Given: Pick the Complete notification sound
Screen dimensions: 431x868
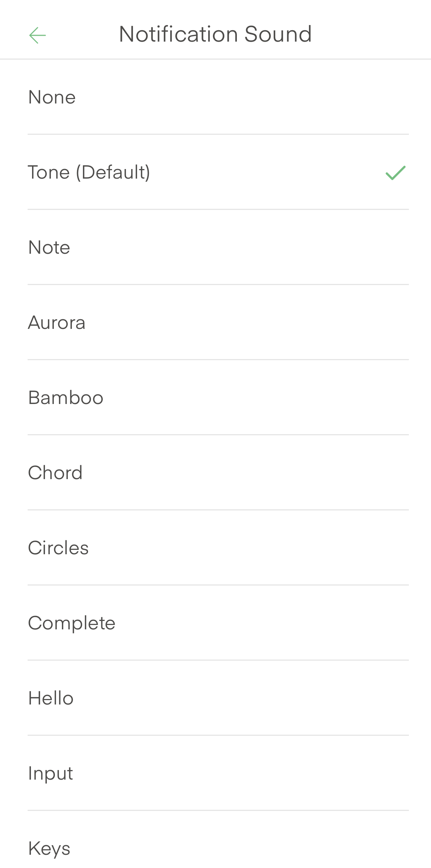Looking at the screenshot, I should 72,623.
